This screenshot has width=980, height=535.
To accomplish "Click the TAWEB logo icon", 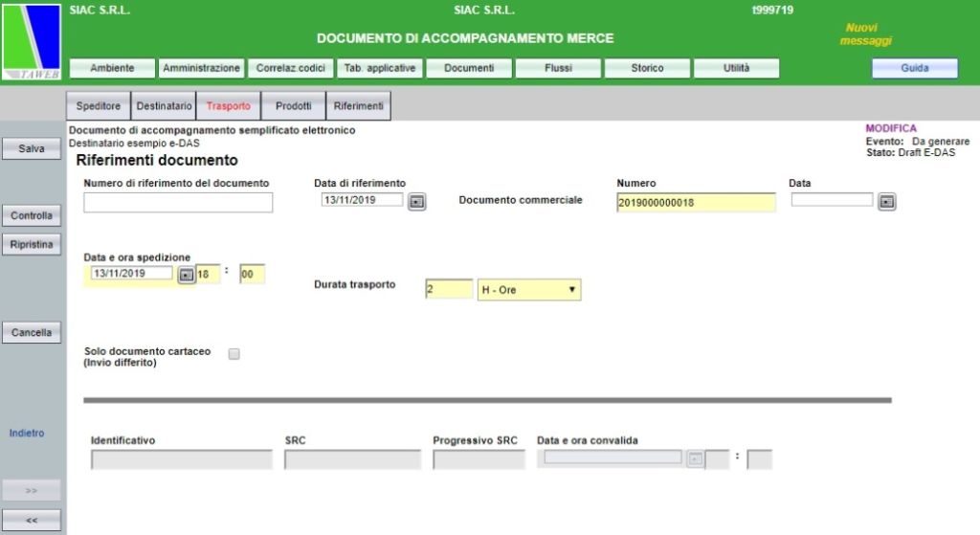I will click(x=32, y=43).
